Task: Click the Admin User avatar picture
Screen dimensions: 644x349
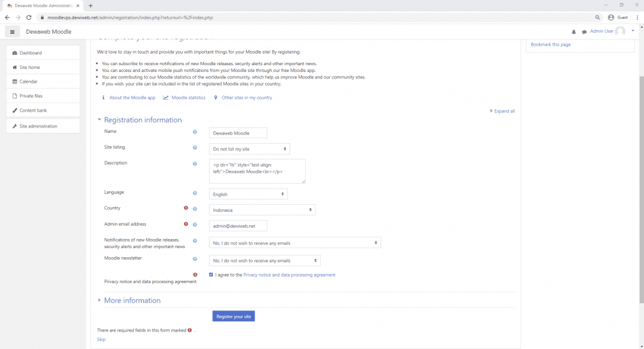Action: pyautogui.click(x=620, y=31)
